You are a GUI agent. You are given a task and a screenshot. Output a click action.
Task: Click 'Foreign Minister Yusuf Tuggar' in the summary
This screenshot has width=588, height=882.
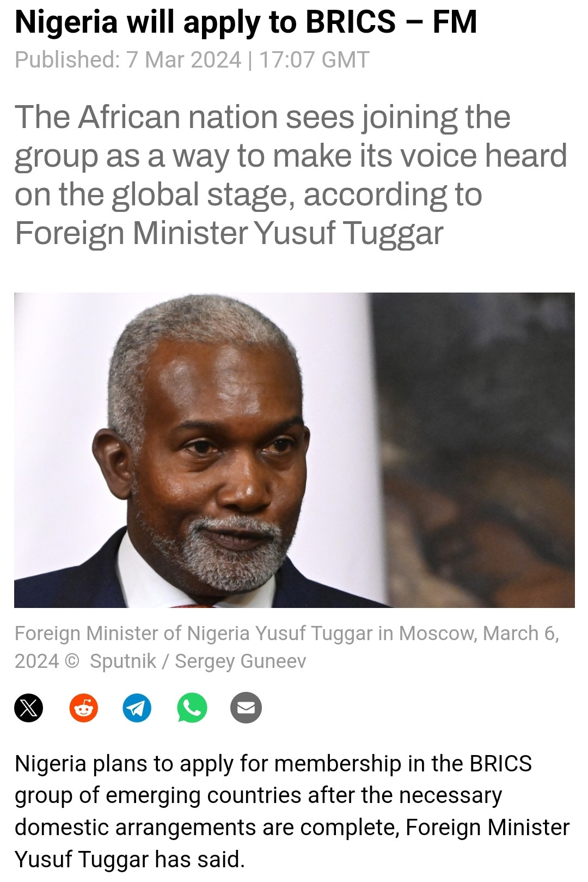pyautogui.click(x=229, y=233)
